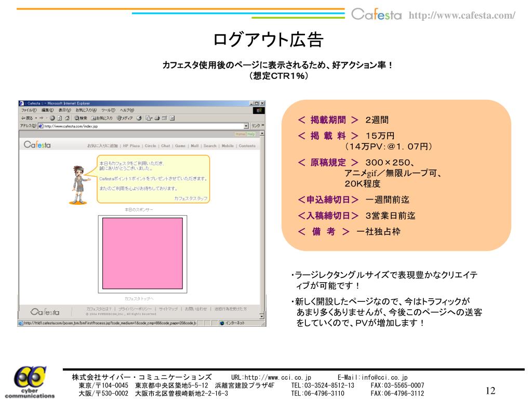532x399 pixels.
Task: Click the Contents navigation link
Action: (x=247, y=146)
